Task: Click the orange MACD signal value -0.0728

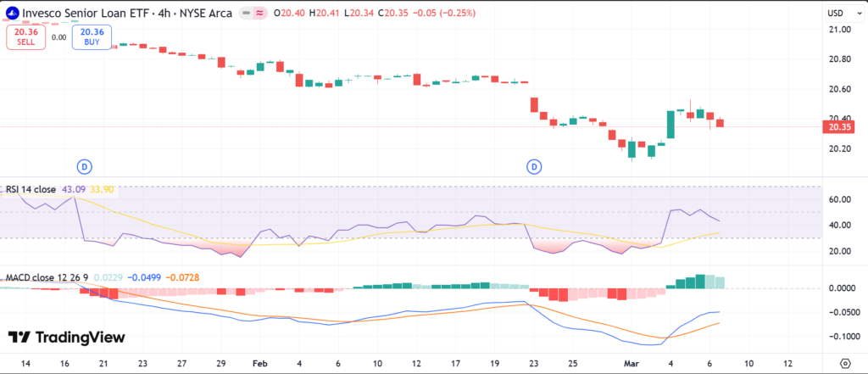Action: (x=183, y=277)
